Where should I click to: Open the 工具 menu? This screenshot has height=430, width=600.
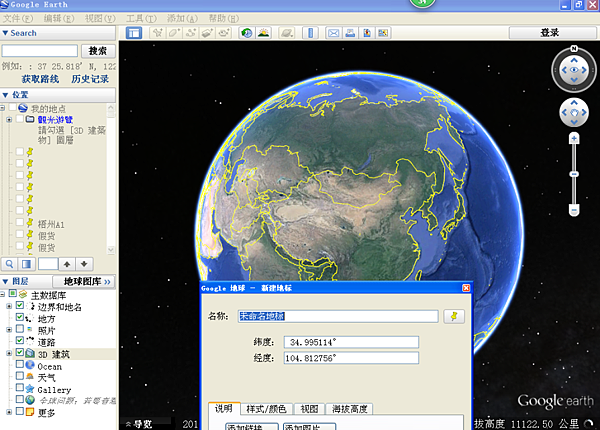[141, 18]
